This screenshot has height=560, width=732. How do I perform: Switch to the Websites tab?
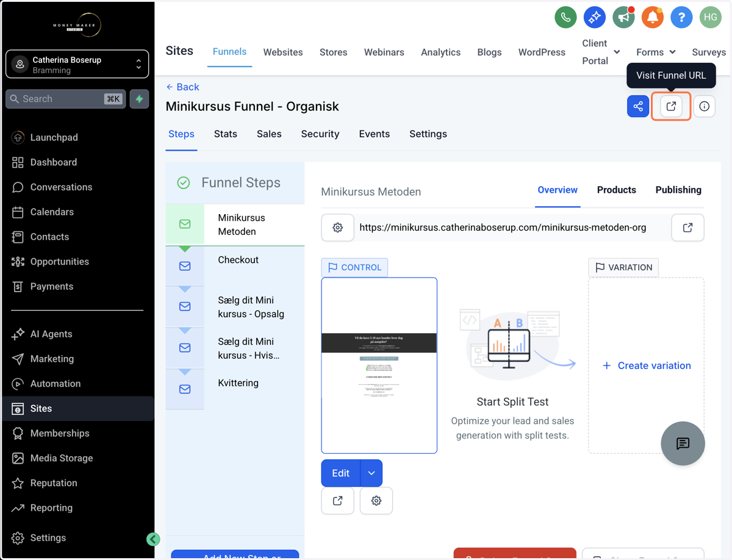point(283,52)
